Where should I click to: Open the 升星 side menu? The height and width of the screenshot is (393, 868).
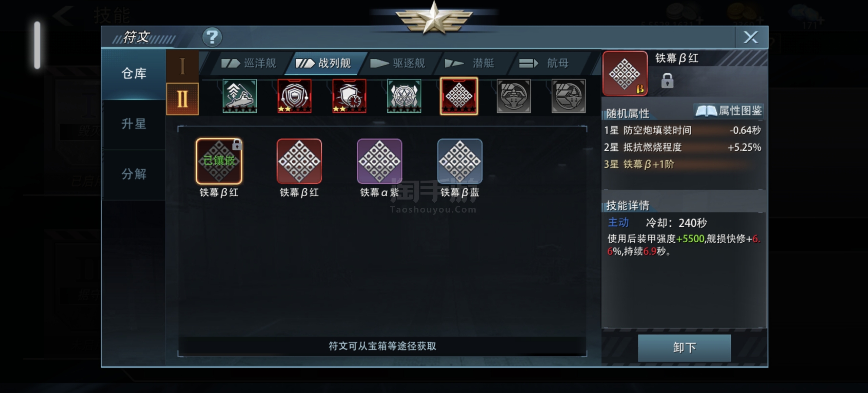coord(134,124)
